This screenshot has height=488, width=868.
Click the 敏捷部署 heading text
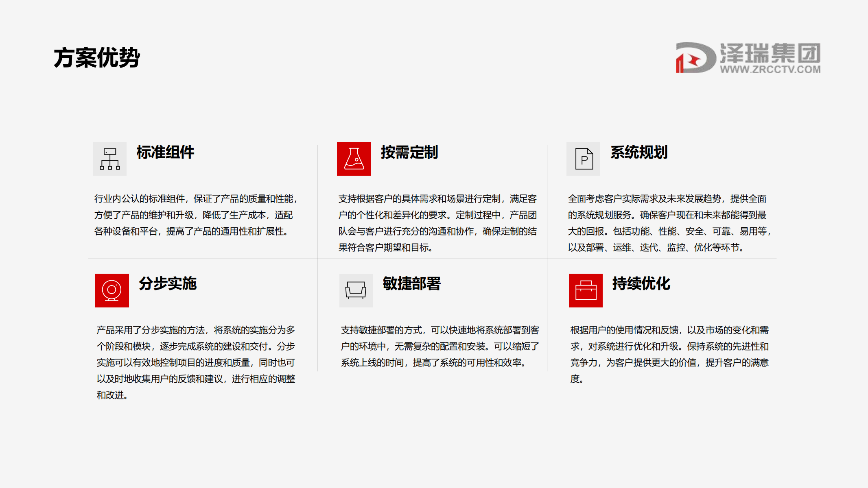412,284
